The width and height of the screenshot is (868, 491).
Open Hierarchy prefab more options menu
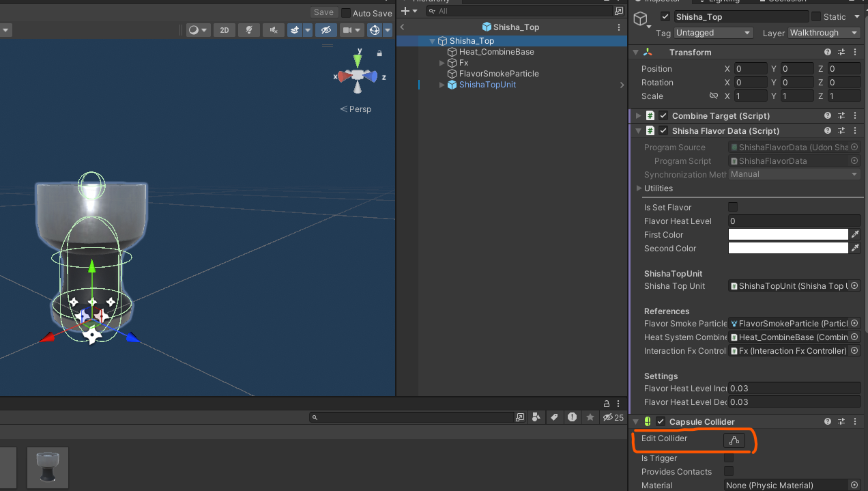click(619, 27)
